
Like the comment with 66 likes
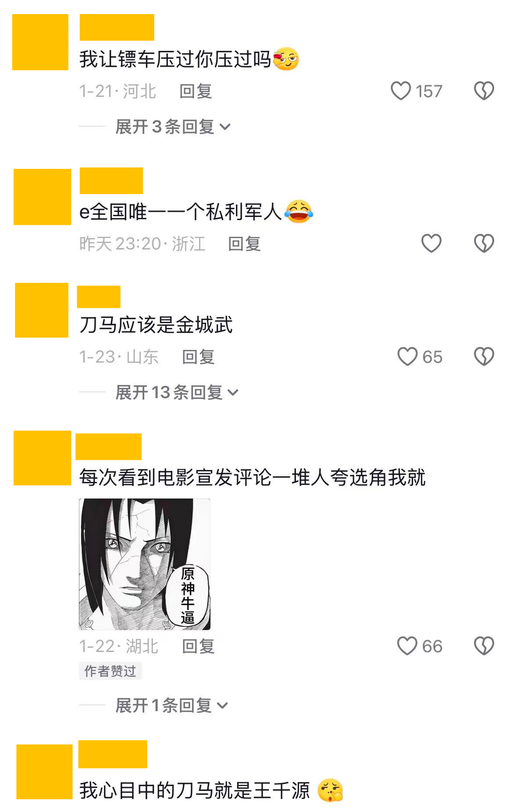pyautogui.click(x=407, y=646)
